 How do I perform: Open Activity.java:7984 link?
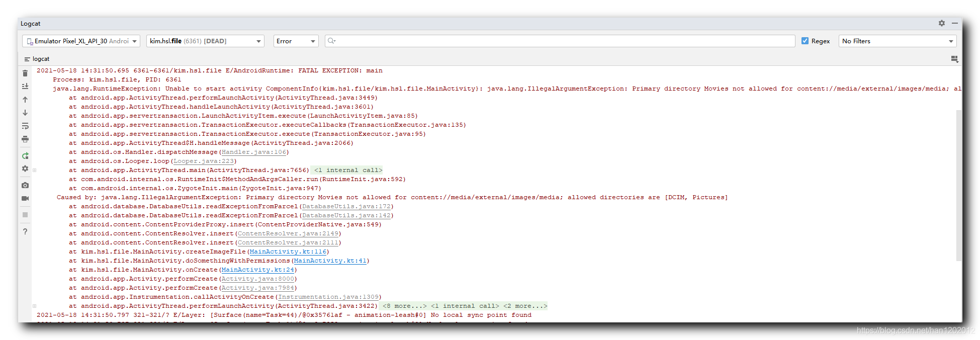click(258, 288)
